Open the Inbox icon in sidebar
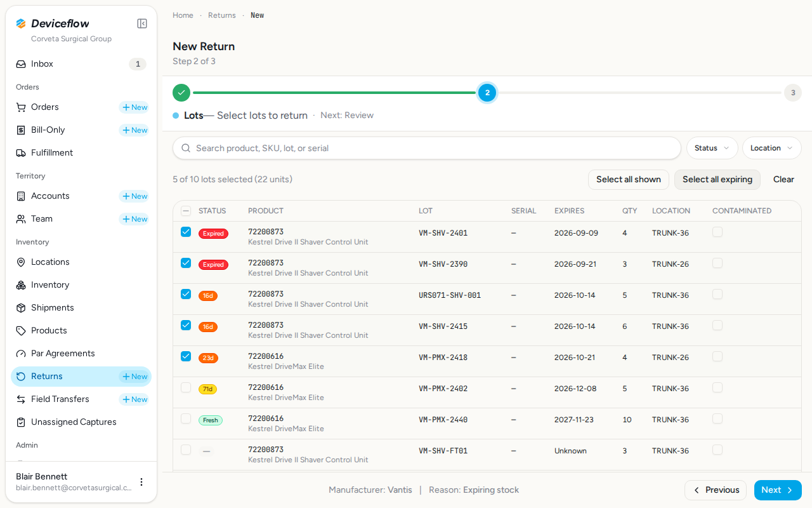The width and height of the screenshot is (812, 508). coord(21,64)
